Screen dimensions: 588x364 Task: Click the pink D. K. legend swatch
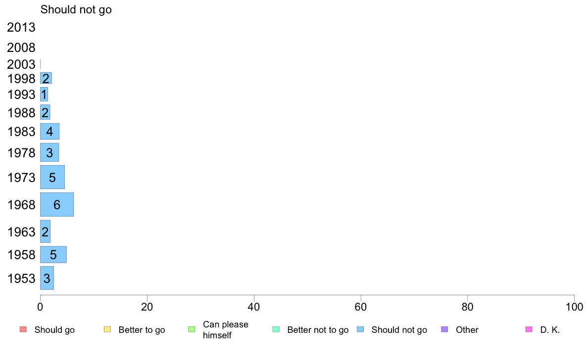[529, 329]
